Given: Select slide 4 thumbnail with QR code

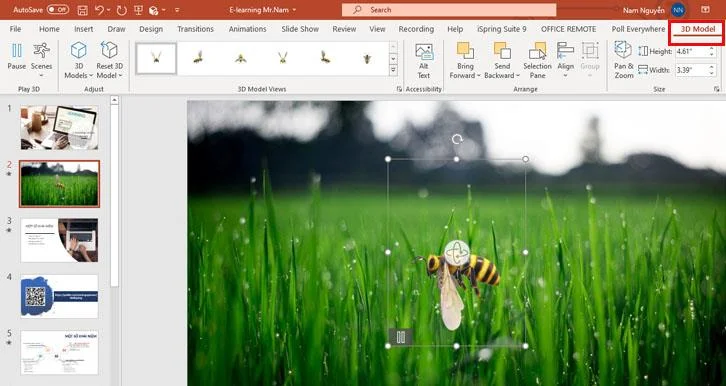Looking at the screenshot, I should tap(59, 296).
